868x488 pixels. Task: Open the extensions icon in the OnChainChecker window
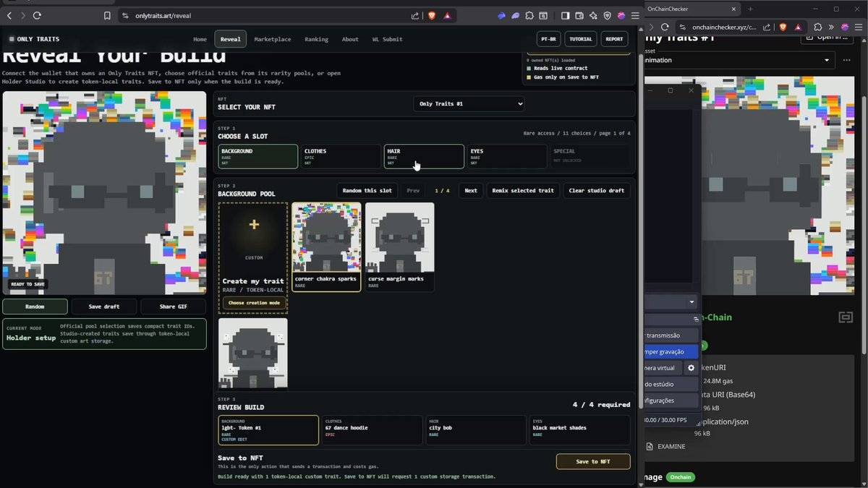(817, 27)
